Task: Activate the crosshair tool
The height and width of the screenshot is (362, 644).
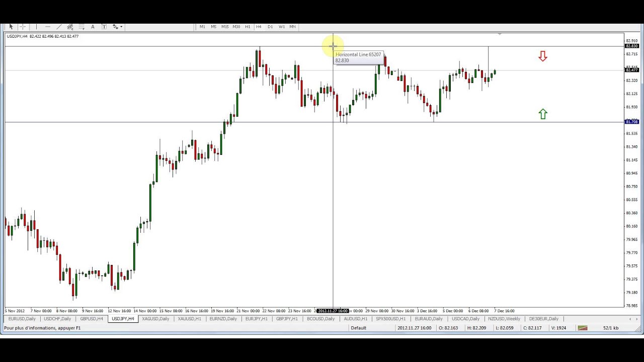Action: point(23,27)
